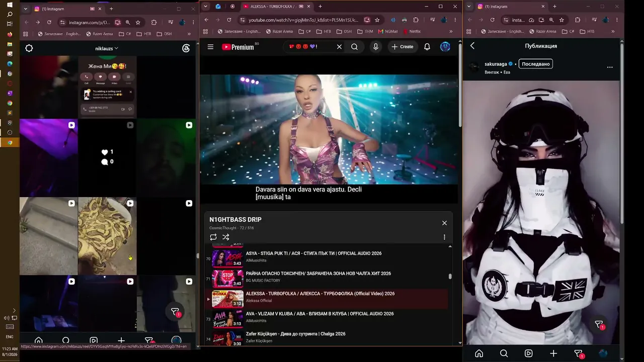Bookmark the YouTube page with the star
This screenshot has height=362, width=644.
377,20
